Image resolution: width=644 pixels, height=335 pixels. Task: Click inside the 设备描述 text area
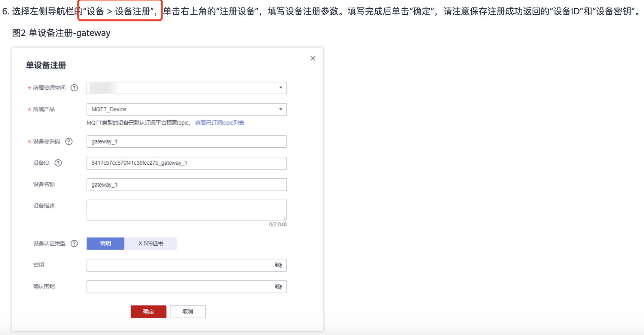point(186,210)
